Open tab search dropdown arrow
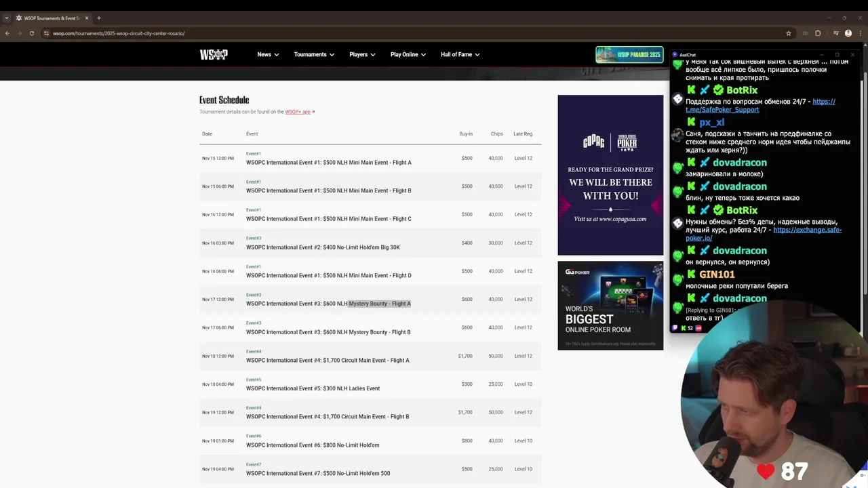 pos(7,18)
